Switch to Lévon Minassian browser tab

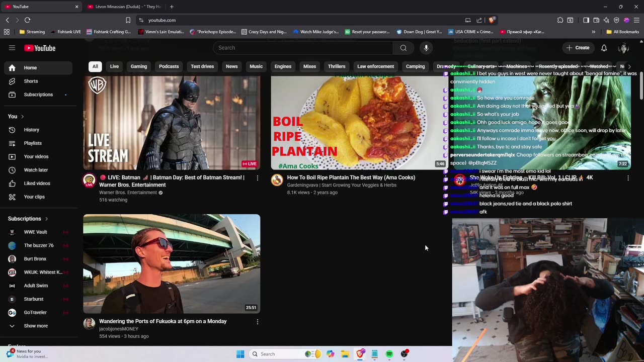[x=124, y=7]
